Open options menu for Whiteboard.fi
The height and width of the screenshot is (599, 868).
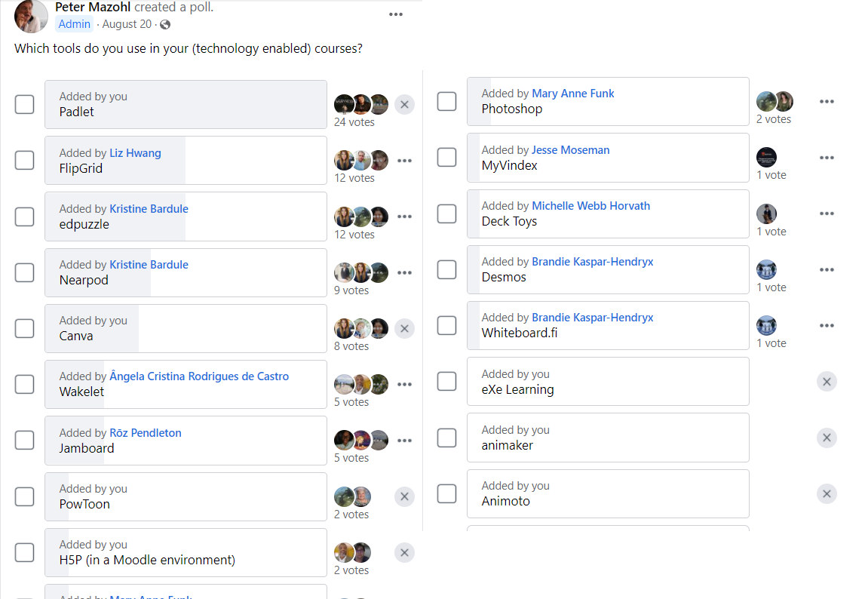tap(827, 326)
